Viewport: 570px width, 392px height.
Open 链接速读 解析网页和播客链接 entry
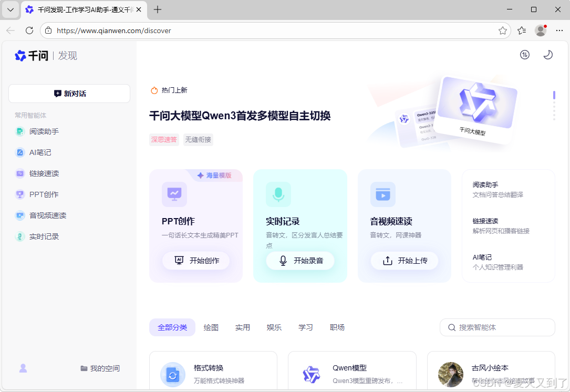pos(501,226)
